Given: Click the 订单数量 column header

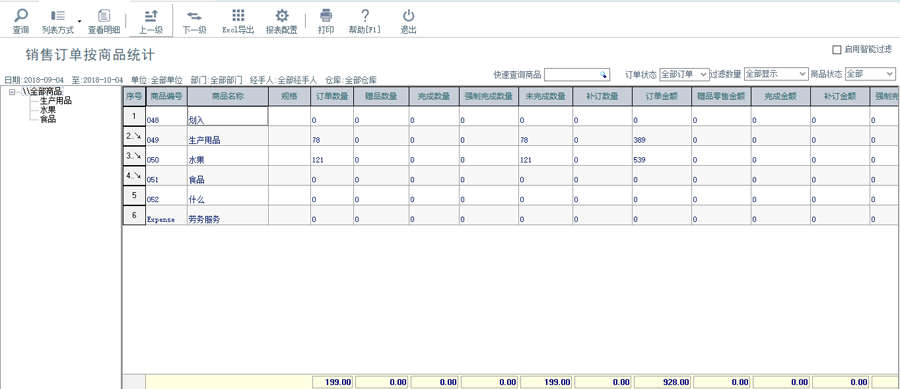Looking at the screenshot, I should [332, 96].
